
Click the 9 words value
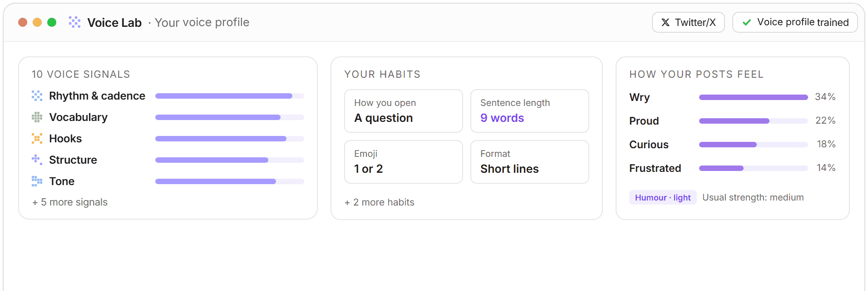click(x=502, y=118)
